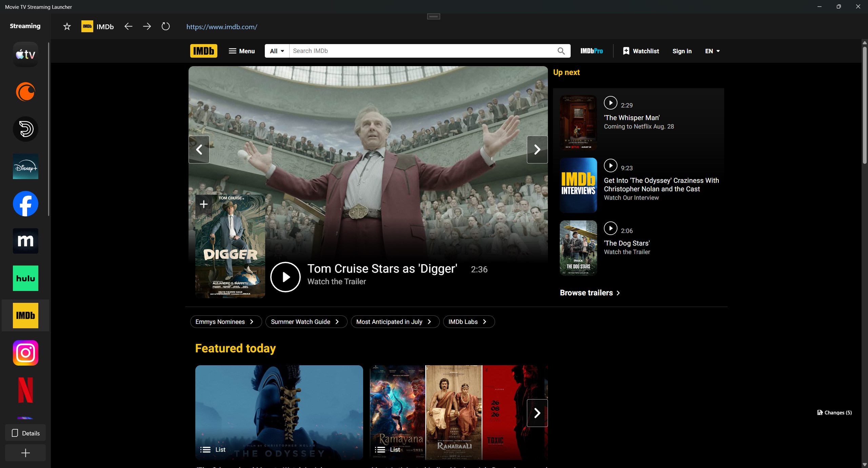The width and height of the screenshot is (868, 468).
Task: Open the Discovery+ sidebar icon
Action: click(x=25, y=129)
